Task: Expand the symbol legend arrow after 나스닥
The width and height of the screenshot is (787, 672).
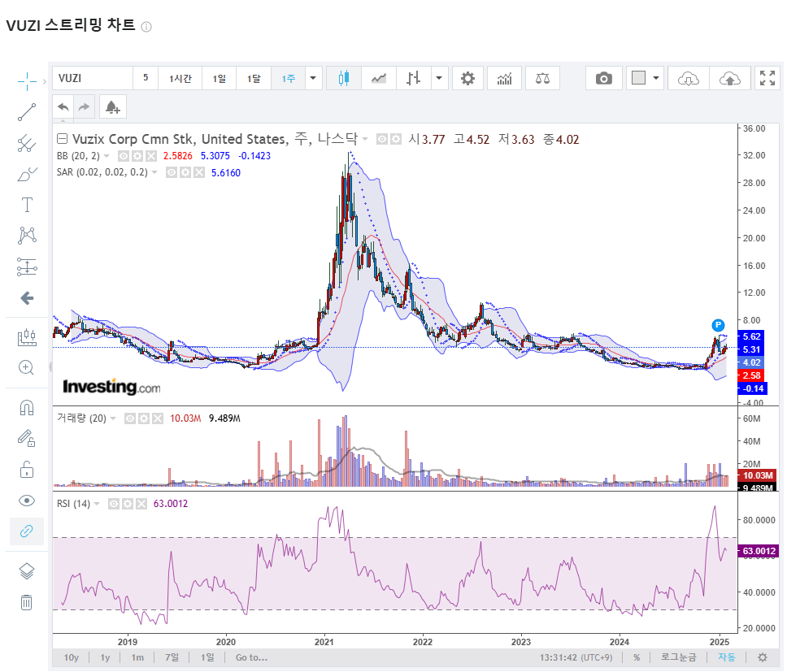Action: coord(365,140)
